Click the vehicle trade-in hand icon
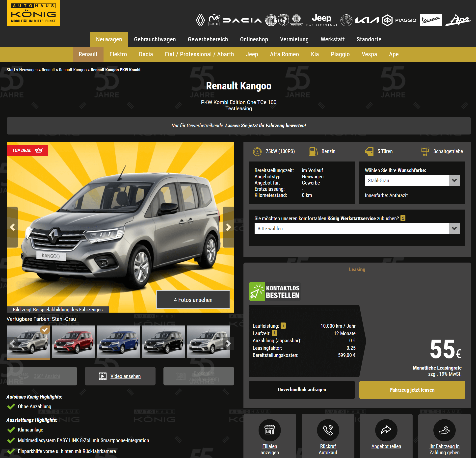Screen dimensions: 476x458 click(x=445, y=430)
